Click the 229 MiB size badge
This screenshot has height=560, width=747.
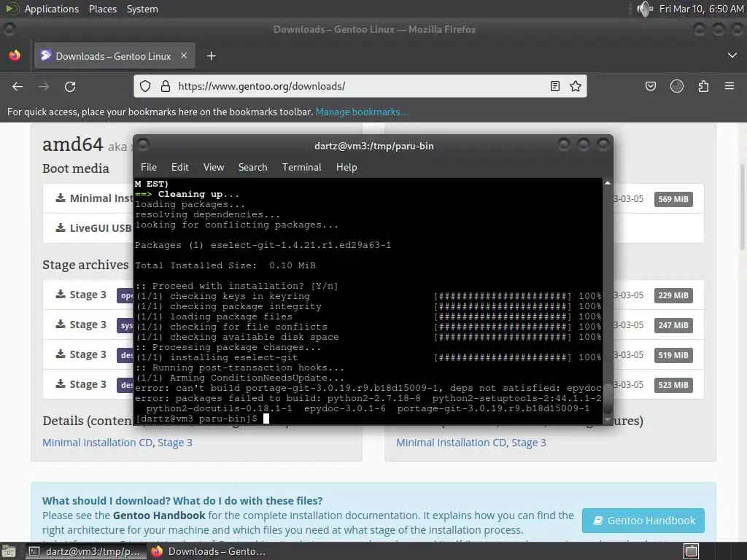coord(673,295)
